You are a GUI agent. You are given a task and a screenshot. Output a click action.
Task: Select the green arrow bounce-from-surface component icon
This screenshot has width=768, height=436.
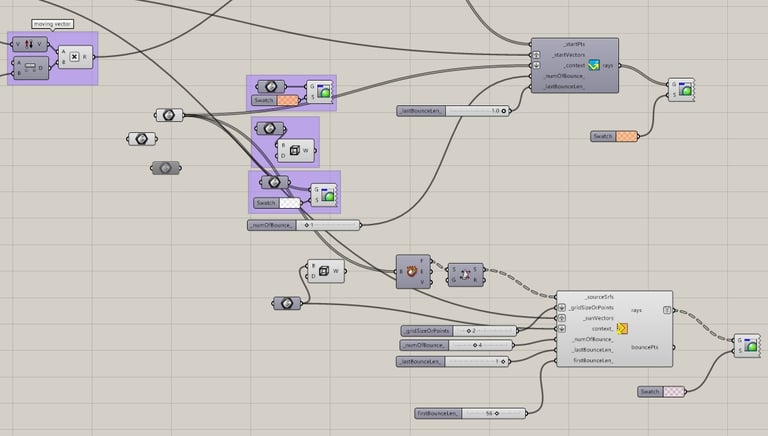[x=594, y=65]
